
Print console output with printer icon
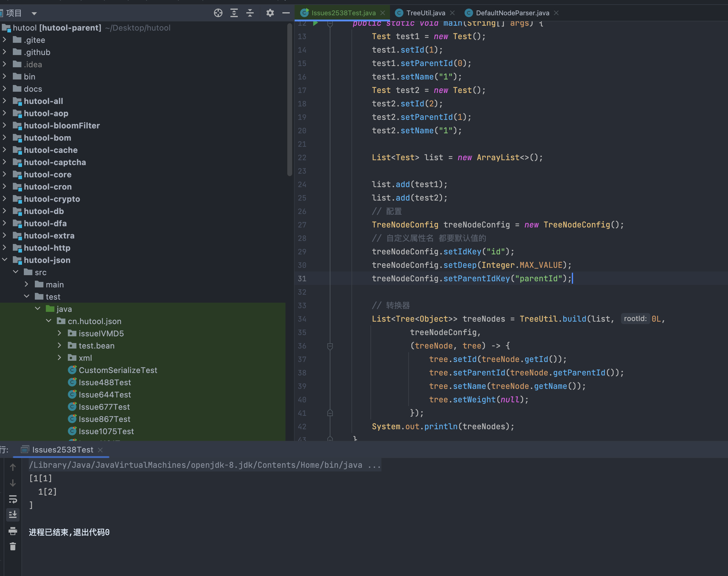[x=13, y=531]
